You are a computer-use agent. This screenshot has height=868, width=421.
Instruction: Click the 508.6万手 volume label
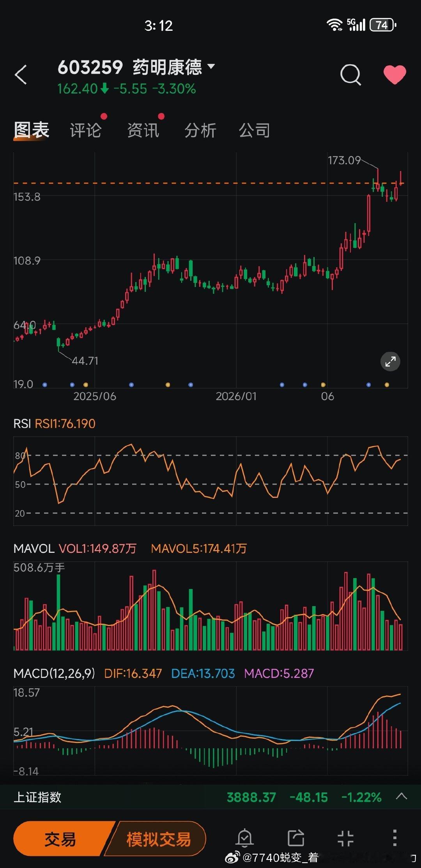tap(39, 568)
